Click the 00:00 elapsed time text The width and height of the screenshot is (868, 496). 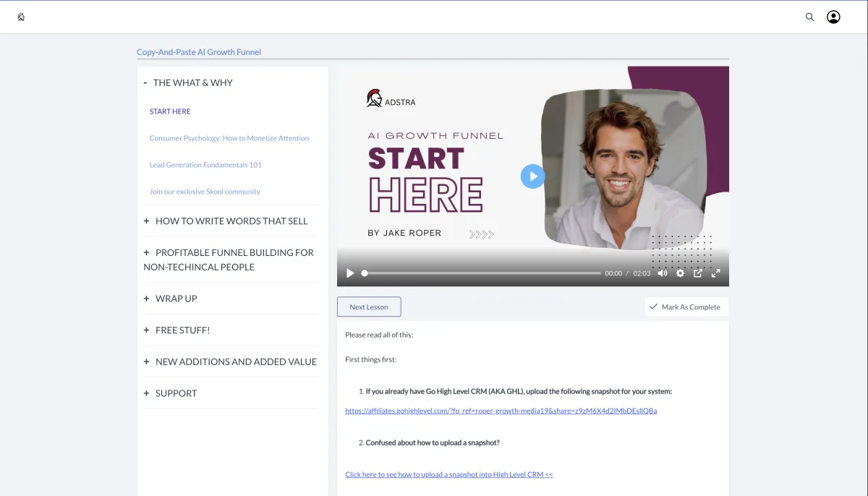pyautogui.click(x=613, y=273)
